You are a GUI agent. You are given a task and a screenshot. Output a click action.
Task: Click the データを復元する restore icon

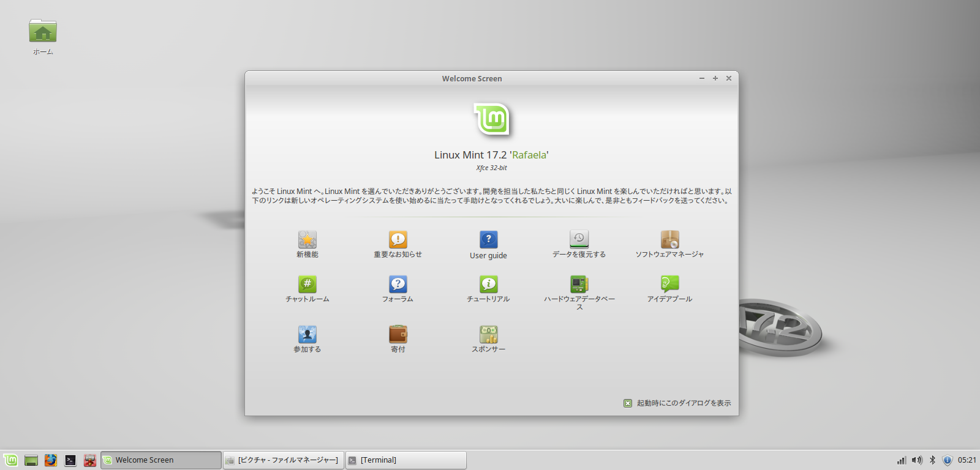579,239
